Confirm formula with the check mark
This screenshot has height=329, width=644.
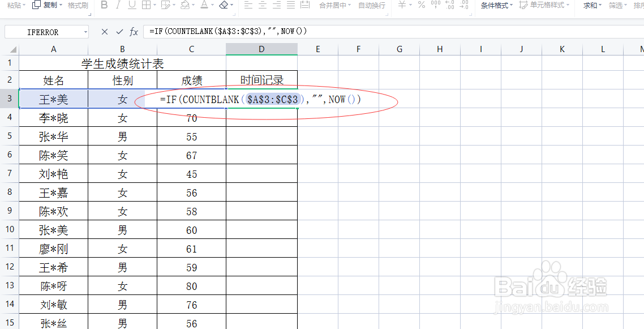tap(119, 31)
